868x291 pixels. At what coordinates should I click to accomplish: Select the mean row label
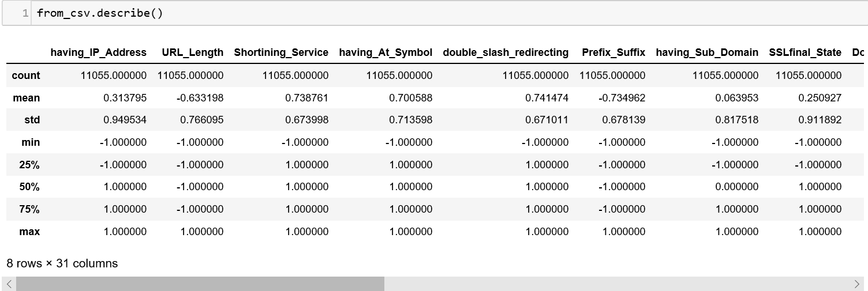[27, 98]
